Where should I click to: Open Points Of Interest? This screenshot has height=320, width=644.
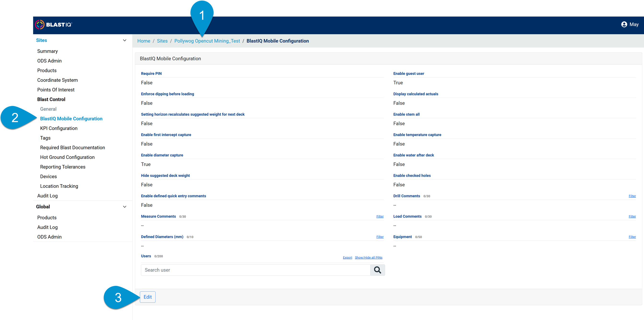56,90
